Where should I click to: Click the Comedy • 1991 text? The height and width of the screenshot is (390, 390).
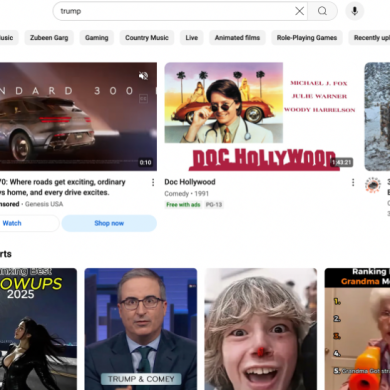coord(186,194)
